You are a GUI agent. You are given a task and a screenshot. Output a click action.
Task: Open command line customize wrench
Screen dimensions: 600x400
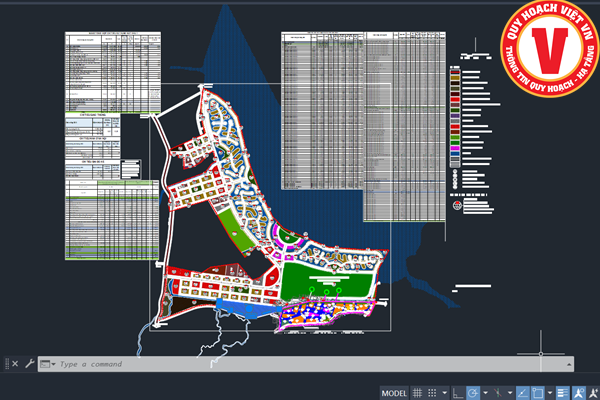(x=29, y=365)
